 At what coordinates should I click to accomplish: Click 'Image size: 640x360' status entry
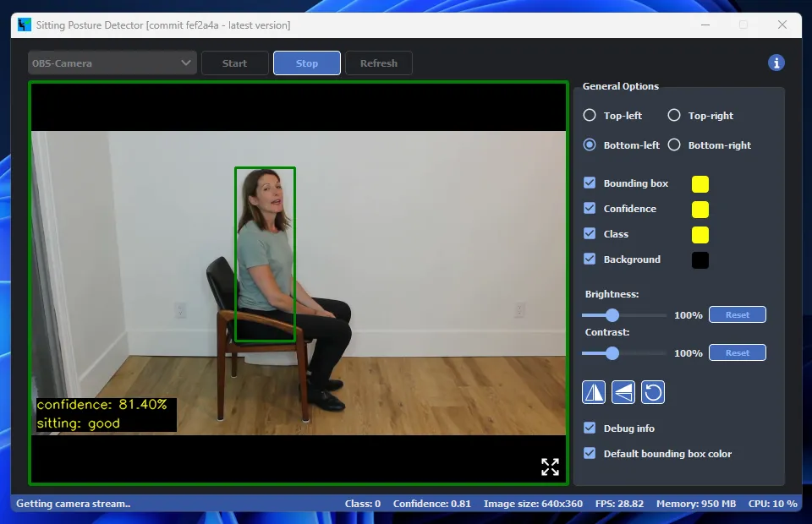coord(533,504)
